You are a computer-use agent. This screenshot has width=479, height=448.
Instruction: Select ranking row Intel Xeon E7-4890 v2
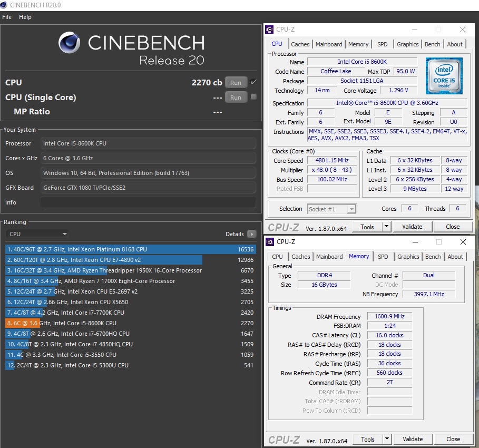(131, 260)
